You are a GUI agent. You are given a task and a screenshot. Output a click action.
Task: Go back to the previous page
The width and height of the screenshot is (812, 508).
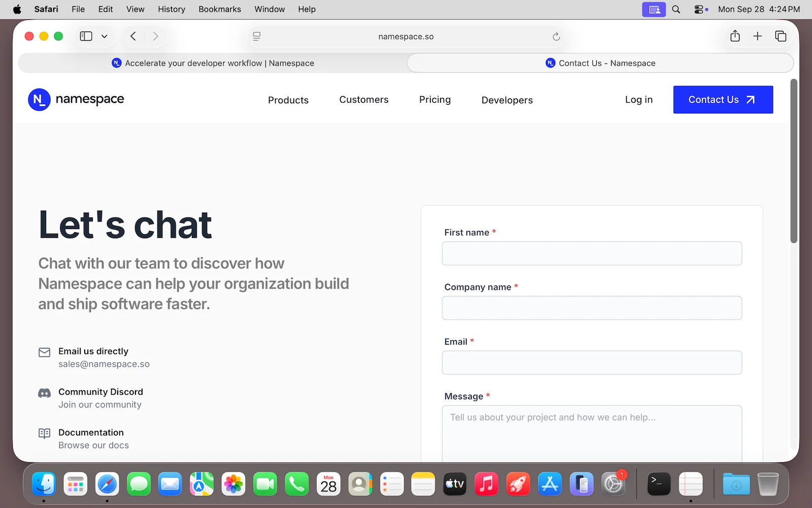[x=133, y=36]
